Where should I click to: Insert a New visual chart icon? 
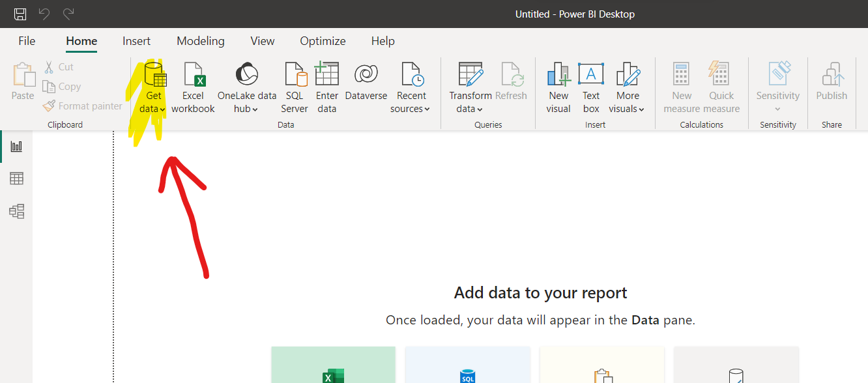point(559,74)
